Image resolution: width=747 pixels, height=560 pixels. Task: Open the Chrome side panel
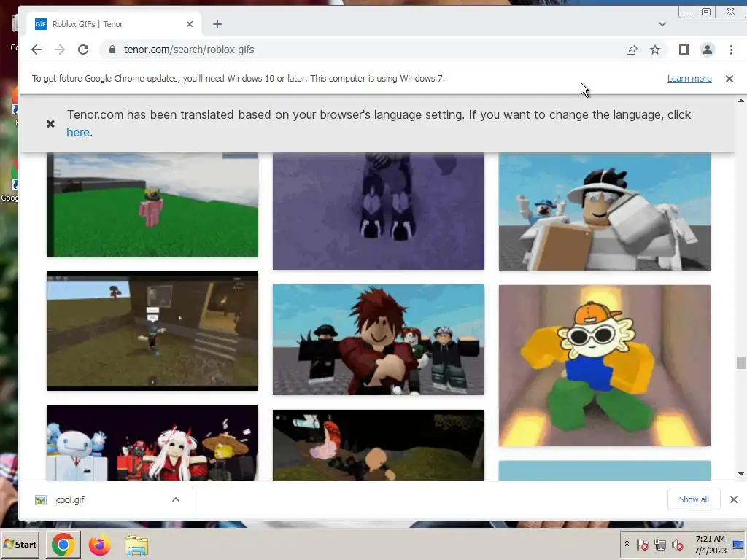click(x=684, y=50)
